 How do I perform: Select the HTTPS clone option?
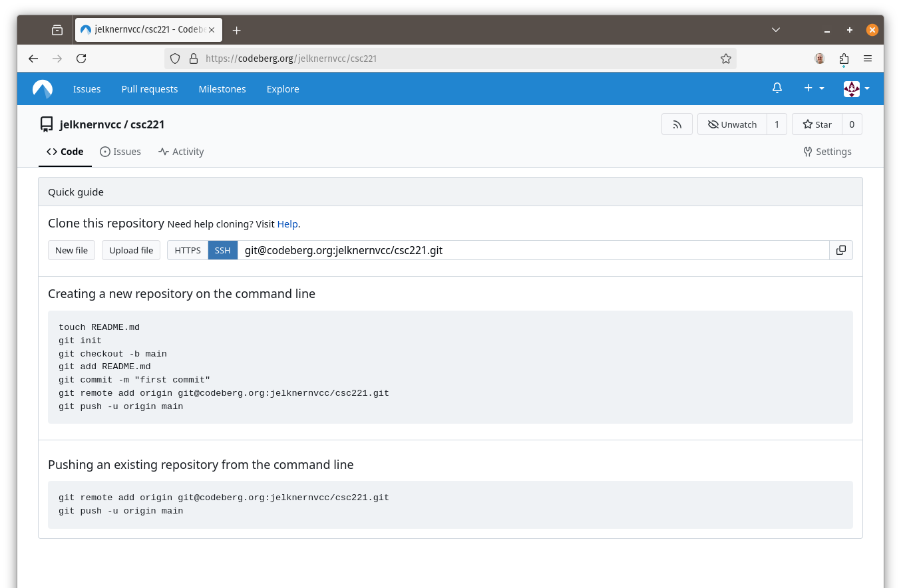coord(188,250)
